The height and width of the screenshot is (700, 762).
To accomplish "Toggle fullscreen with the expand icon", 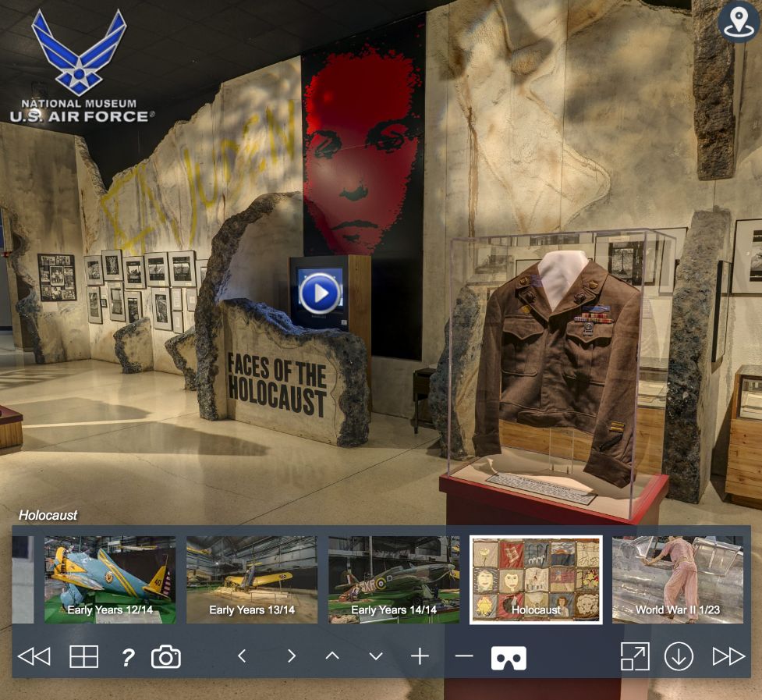I will (x=635, y=656).
